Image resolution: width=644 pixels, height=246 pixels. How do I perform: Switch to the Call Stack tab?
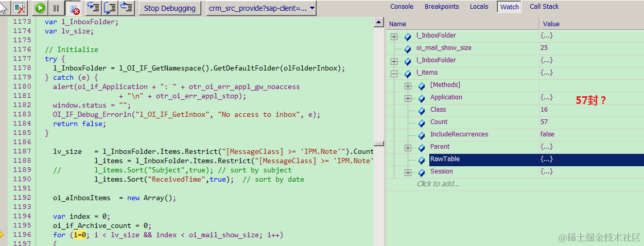[544, 7]
